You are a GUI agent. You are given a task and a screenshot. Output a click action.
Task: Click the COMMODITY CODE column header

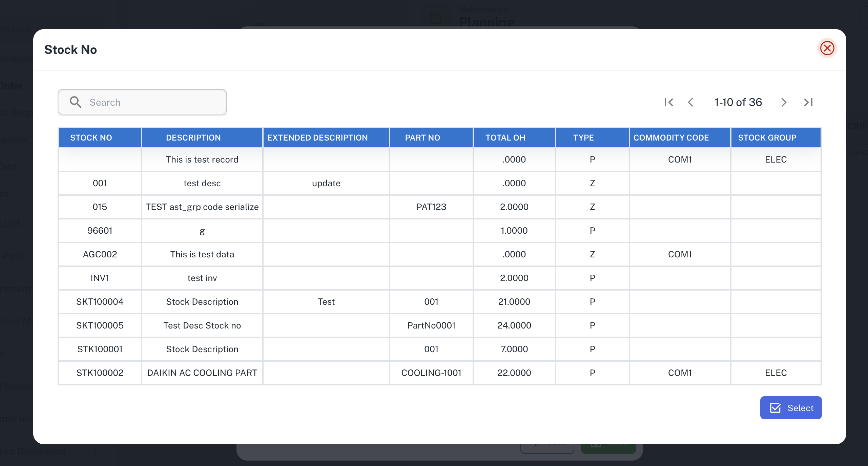671,138
